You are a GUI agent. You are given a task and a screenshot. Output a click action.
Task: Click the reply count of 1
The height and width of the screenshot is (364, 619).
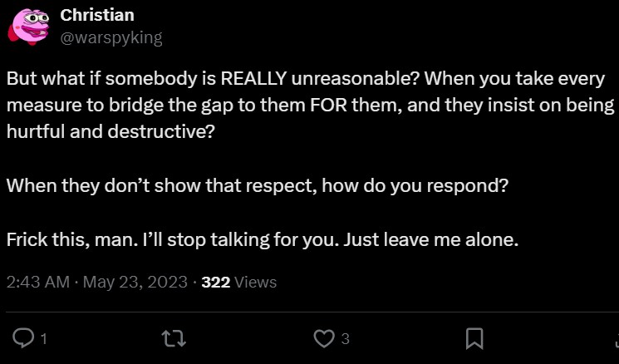(x=43, y=339)
